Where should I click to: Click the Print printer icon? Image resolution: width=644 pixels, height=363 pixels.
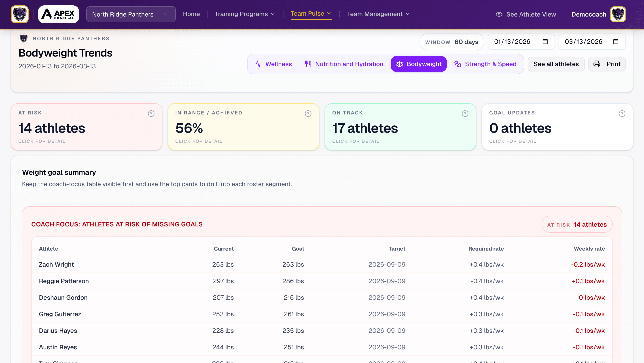coord(597,64)
